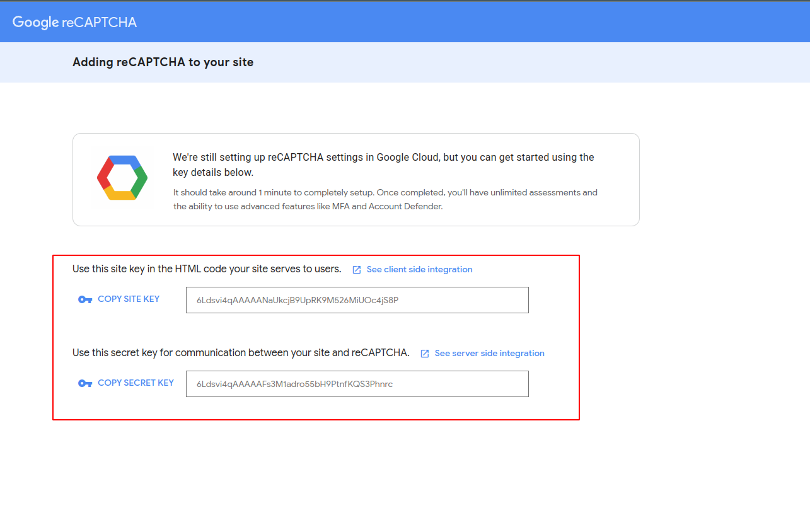Copy the secret key with COPY SECRET KEY
Viewport: 810px width, 532px height.
[x=136, y=383]
